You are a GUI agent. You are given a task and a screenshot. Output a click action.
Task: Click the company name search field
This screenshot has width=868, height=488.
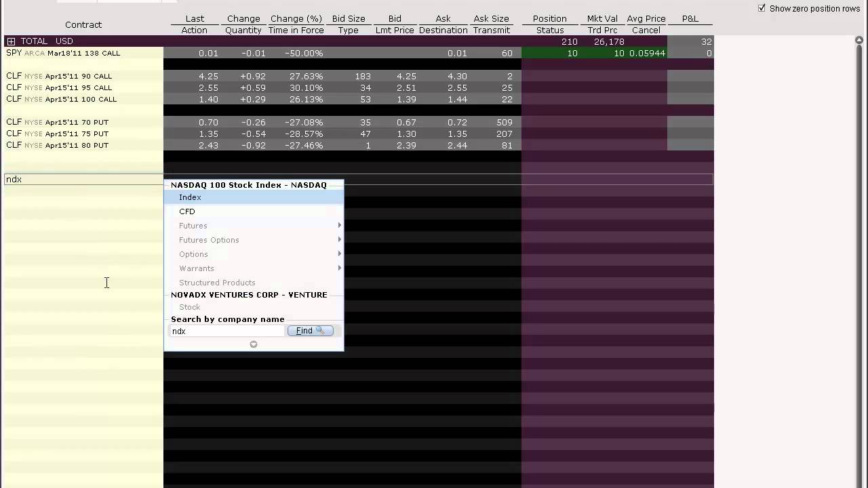[x=226, y=331]
